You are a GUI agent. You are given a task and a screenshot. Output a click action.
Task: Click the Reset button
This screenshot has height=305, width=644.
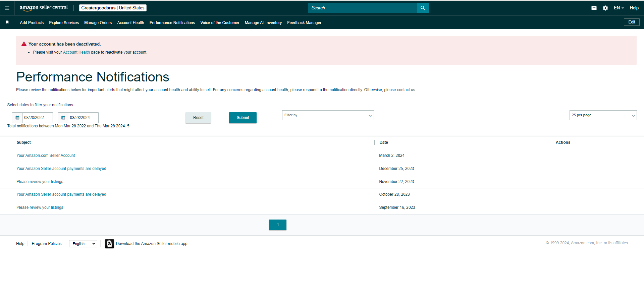[x=198, y=118]
